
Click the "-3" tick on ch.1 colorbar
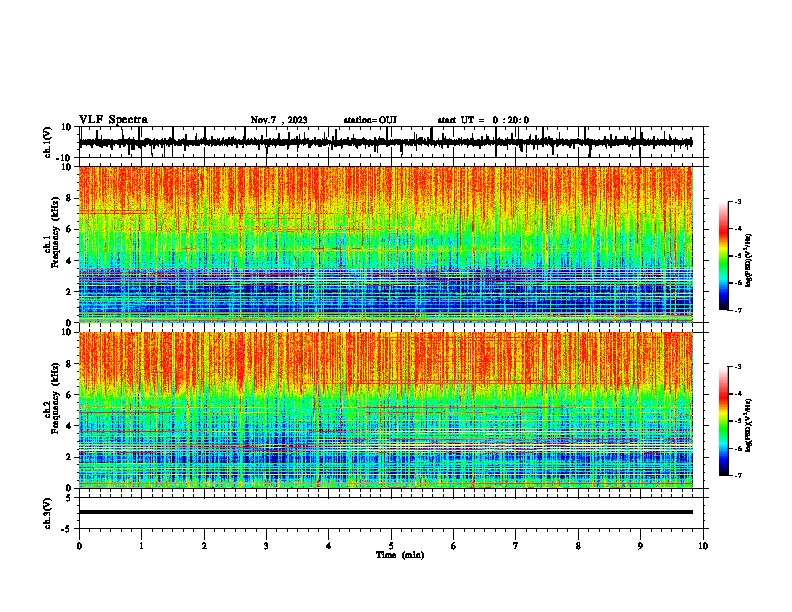(x=738, y=201)
